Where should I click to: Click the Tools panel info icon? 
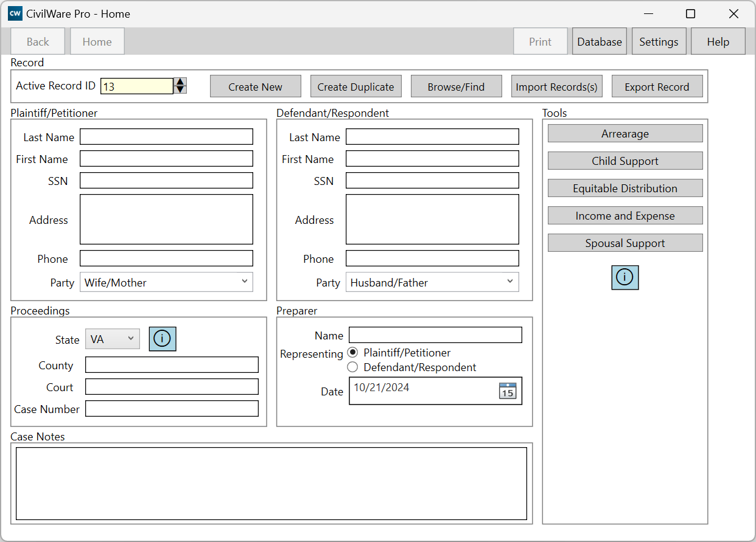625,277
